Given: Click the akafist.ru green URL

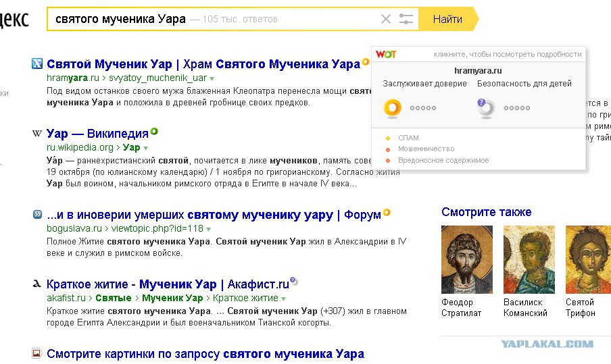Looking at the screenshot, I should point(66,298).
